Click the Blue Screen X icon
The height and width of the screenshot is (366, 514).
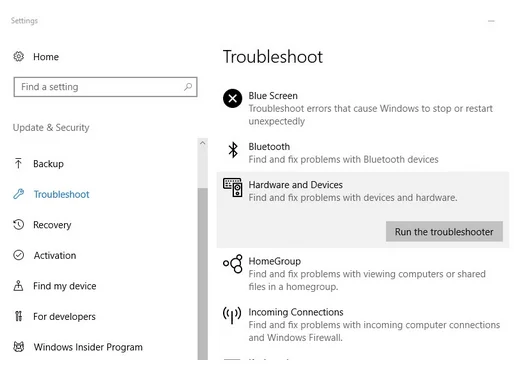click(232, 98)
